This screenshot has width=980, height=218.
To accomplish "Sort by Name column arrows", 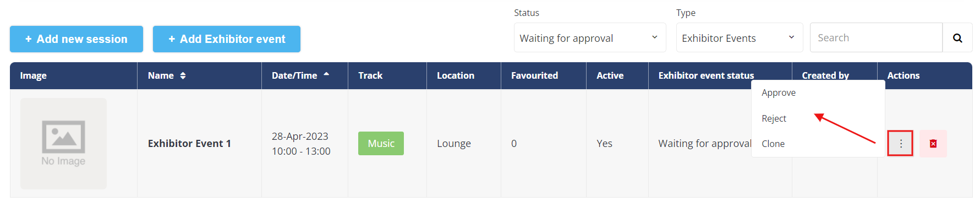I will tap(183, 76).
